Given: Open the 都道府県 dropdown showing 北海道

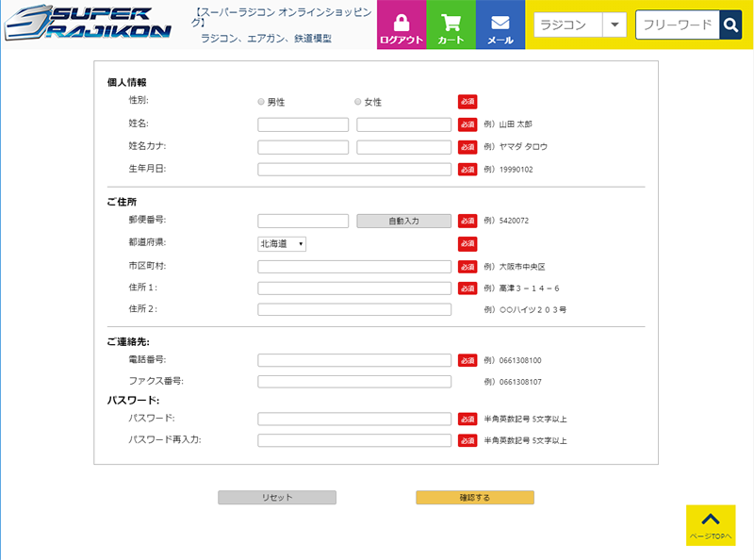Looking at the screenshot, I should (x=282, y=244).
